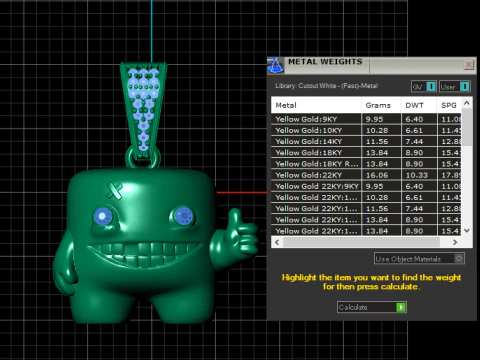Click the horizontal scrollbar thumb

pos(361,242)
